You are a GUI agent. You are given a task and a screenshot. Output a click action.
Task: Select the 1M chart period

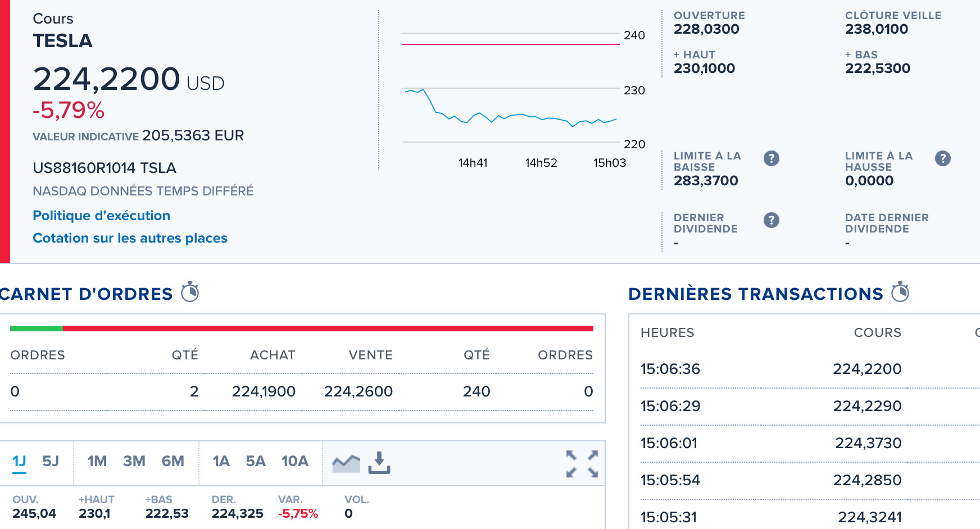(97, 461)
